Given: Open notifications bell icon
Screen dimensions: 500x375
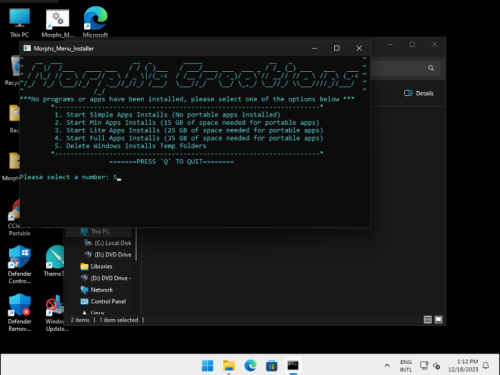Looking at the screenshot, I should (486, 366).
